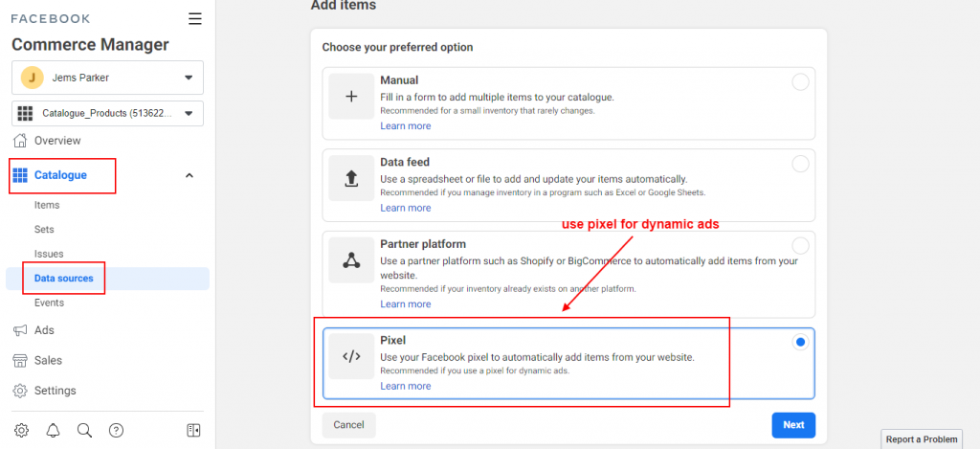Click the Ads megaphone icon
This screenshot has width=980, height=449.
[x=20, y=330]
